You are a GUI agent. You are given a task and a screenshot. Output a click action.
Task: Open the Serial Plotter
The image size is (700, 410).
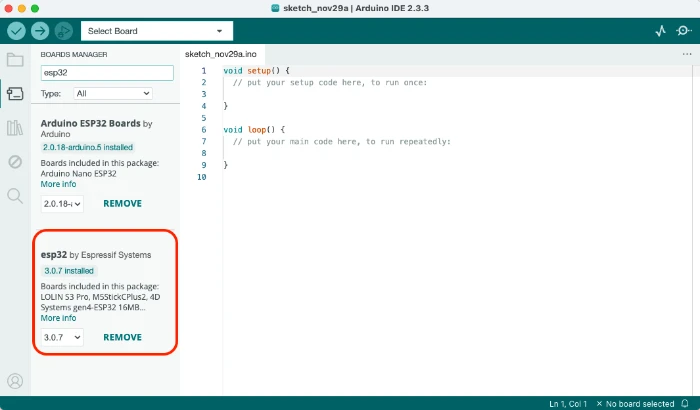[x=660, y=31]
